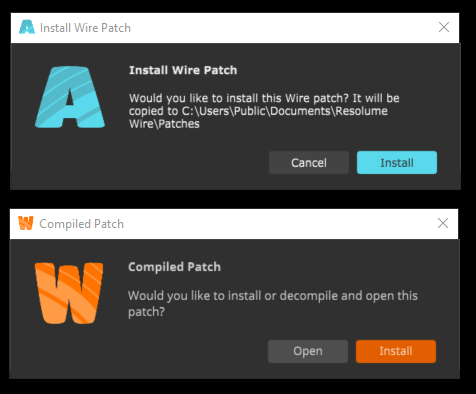Click the 'install or decompile and open' message

pos(273,303)
